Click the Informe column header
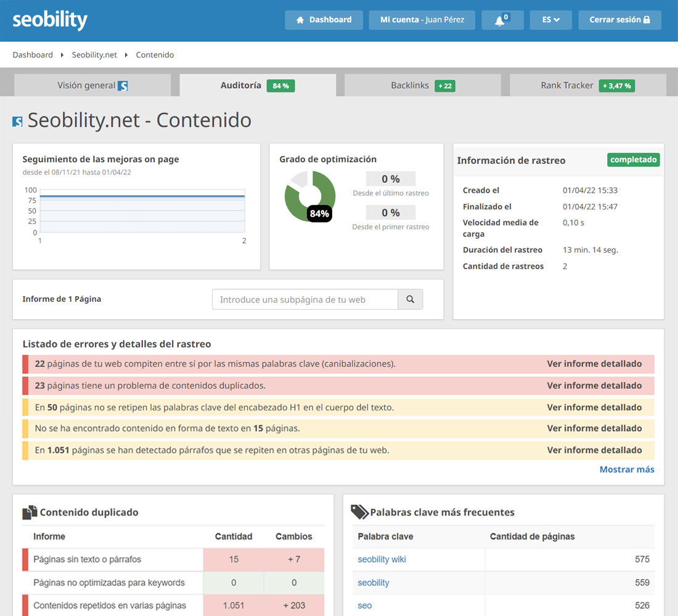Viewport: 678px width, 616px height. coord(49,537)
